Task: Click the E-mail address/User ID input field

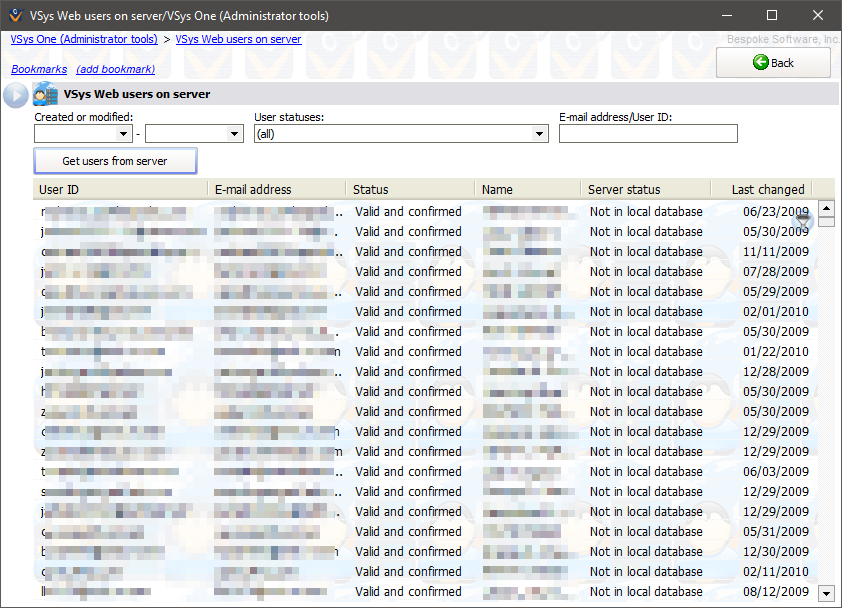Action: pyautogui.click(x=648, y=134)
